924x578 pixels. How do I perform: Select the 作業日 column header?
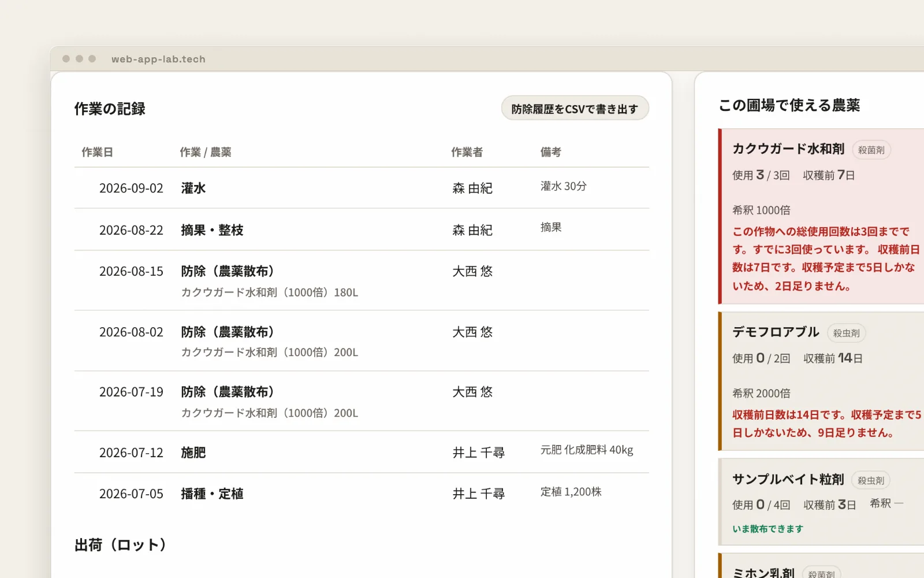97,152
